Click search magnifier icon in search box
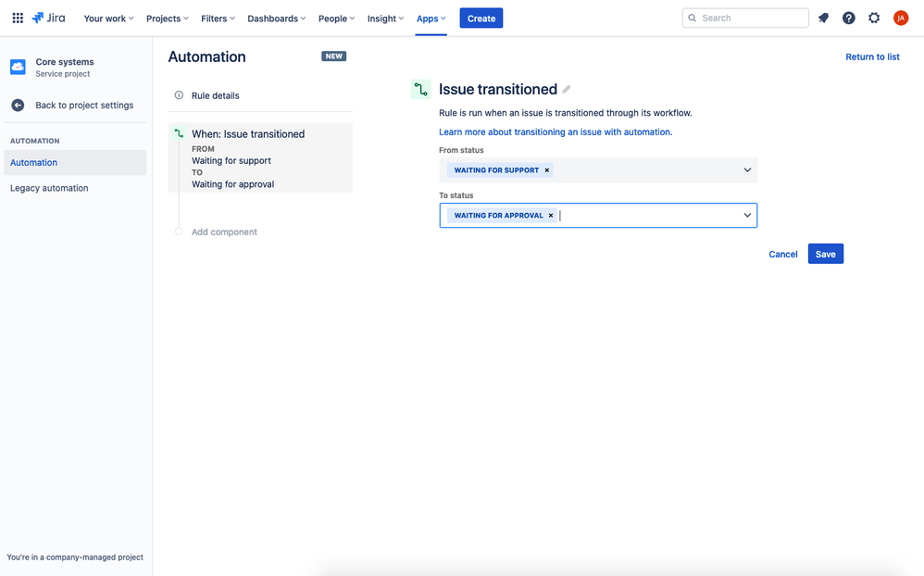Viewport: 924px width, 576px height. [693, 19]
